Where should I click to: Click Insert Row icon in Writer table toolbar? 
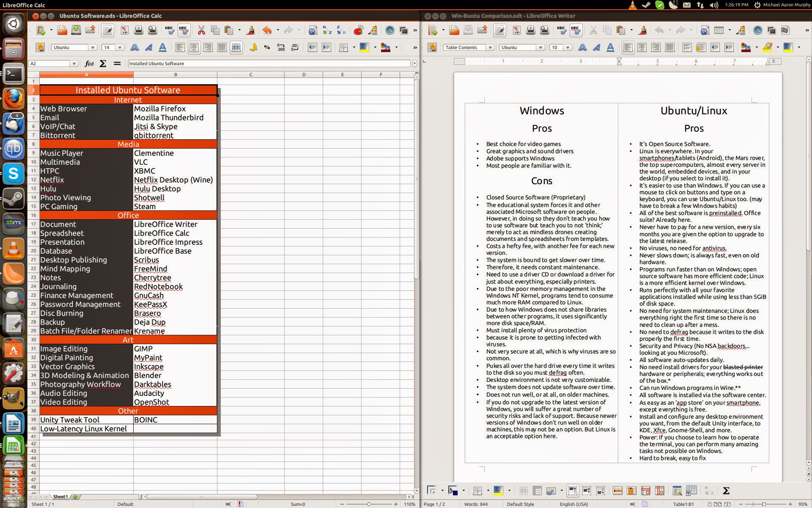(617, 491)
